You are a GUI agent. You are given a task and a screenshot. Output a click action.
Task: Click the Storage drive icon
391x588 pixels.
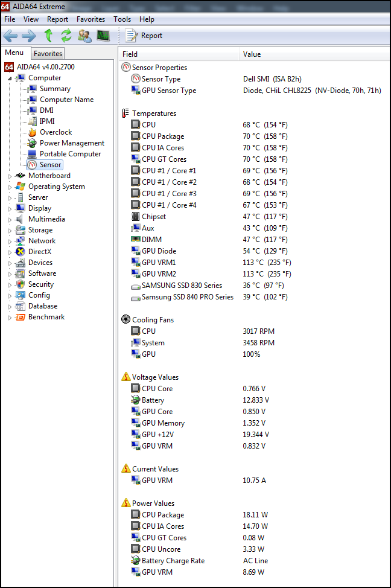point(21,230)
